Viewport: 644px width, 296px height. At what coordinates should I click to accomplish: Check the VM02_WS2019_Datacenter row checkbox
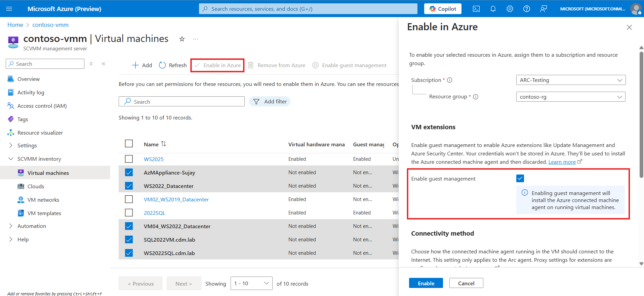(129, 199)
